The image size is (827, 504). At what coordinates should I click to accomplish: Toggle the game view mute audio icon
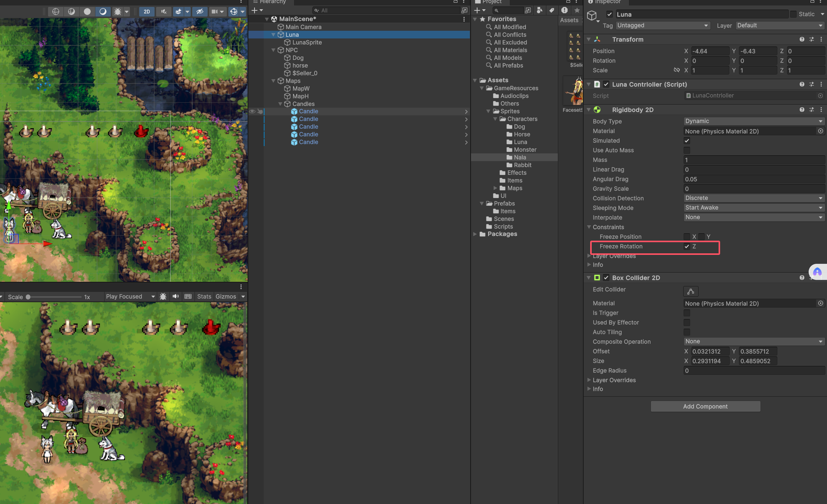176,296
